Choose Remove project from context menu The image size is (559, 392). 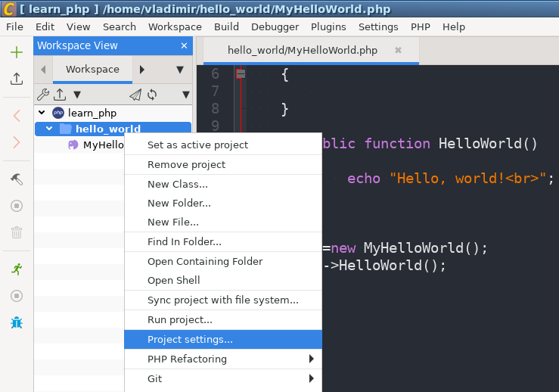[223, 164]
